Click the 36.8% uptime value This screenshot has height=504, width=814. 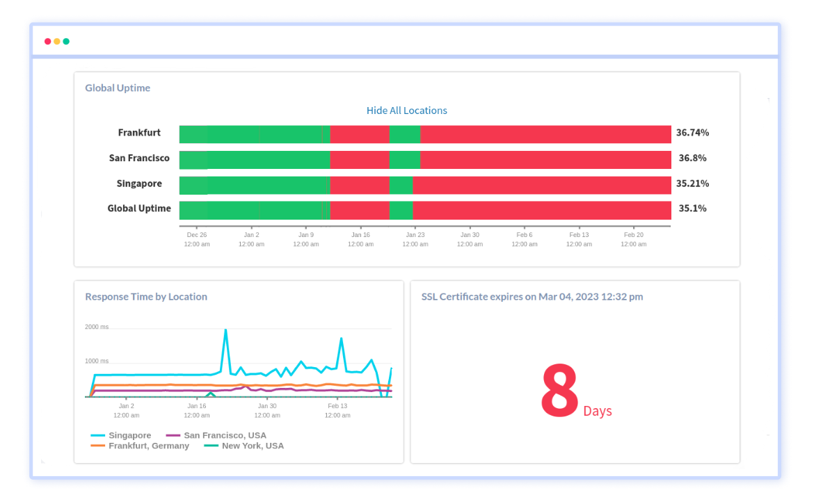(x=692, y=158)
